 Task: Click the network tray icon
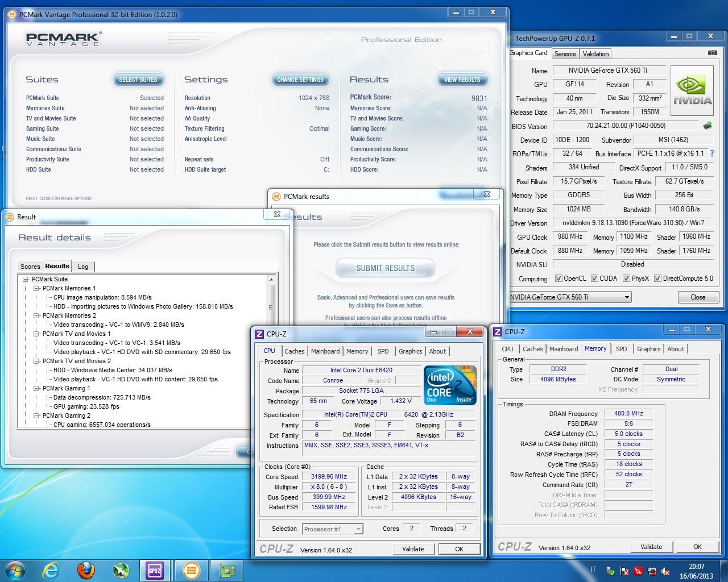pyautogui.click(x=652, y=571)
